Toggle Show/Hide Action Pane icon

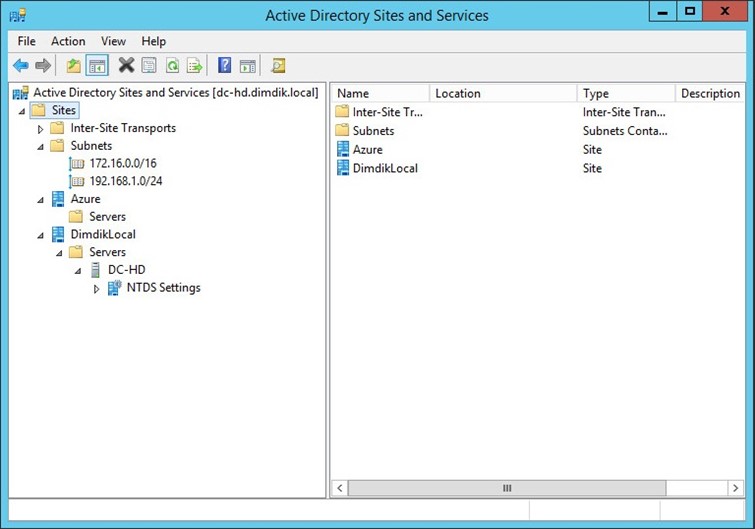point(247,65)
